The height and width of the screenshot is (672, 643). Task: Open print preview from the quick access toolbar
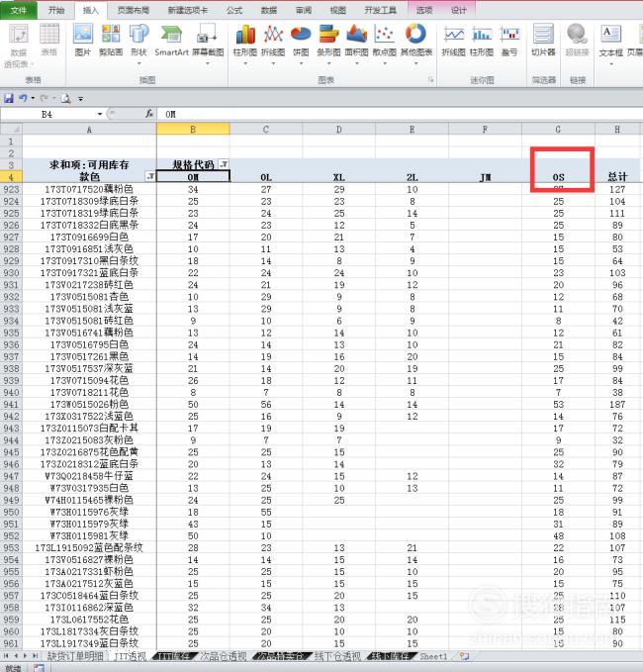[x=66, y=99]
